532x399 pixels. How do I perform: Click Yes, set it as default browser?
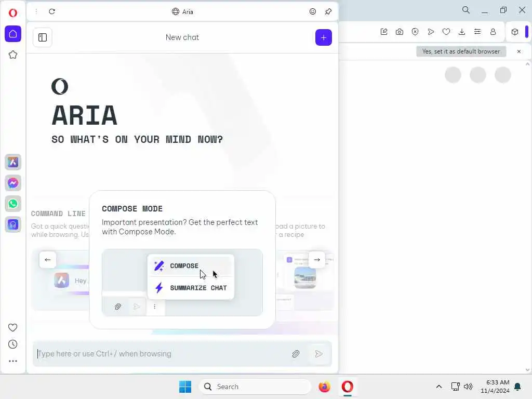point(461,51)
